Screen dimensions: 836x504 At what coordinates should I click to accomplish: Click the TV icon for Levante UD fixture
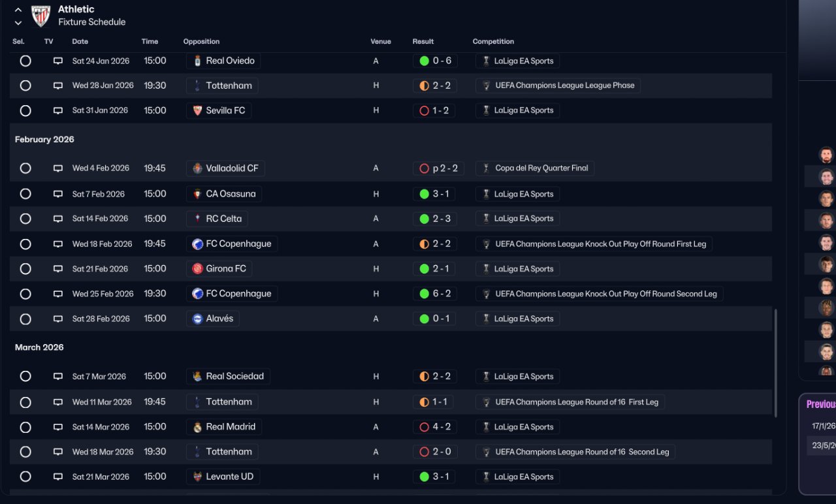pos(58,477)
